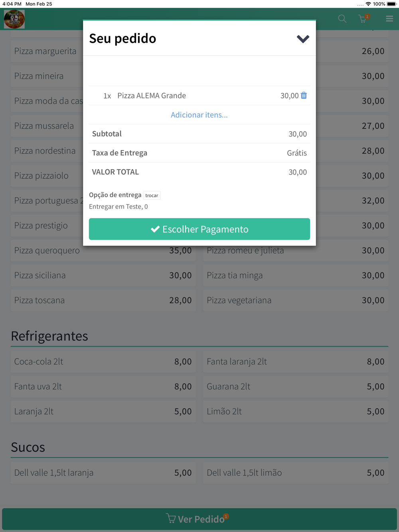Screen dimensions: 399x532
Task: Choose Dell valle 1,5lt laranja juice
Action: pos(103,473)
